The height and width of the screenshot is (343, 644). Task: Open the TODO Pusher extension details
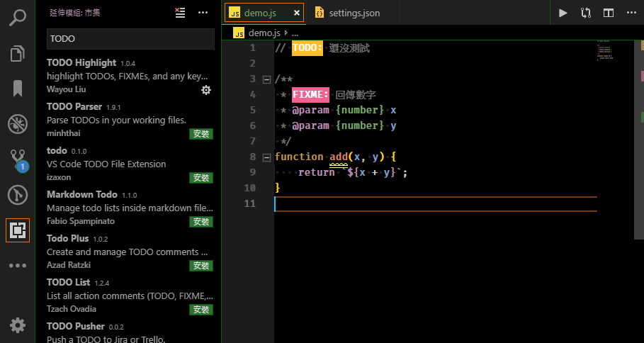tap(128, 331)
